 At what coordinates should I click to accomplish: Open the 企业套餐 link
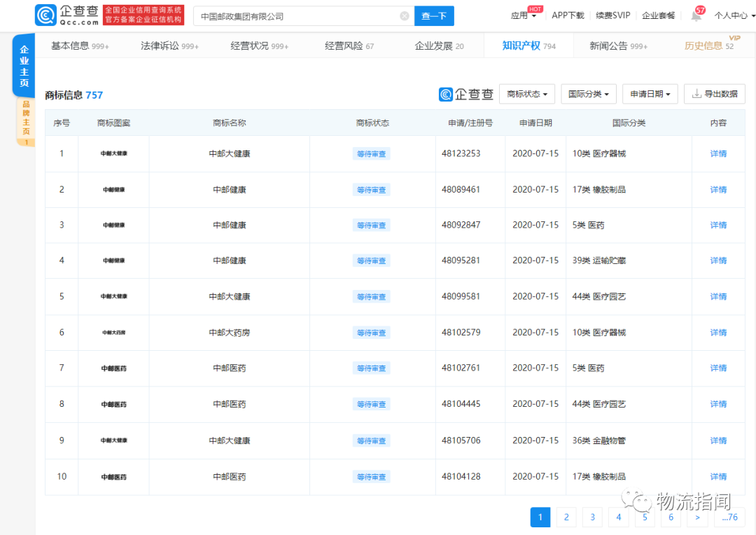pos(658,16)
